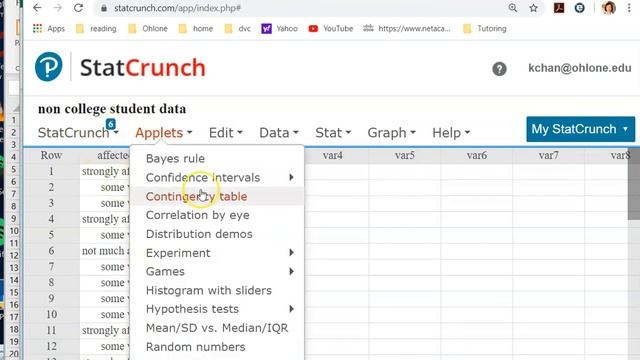This screenshot has width=640, height=360.
Task: Open the Help menu
Action: 451,133
